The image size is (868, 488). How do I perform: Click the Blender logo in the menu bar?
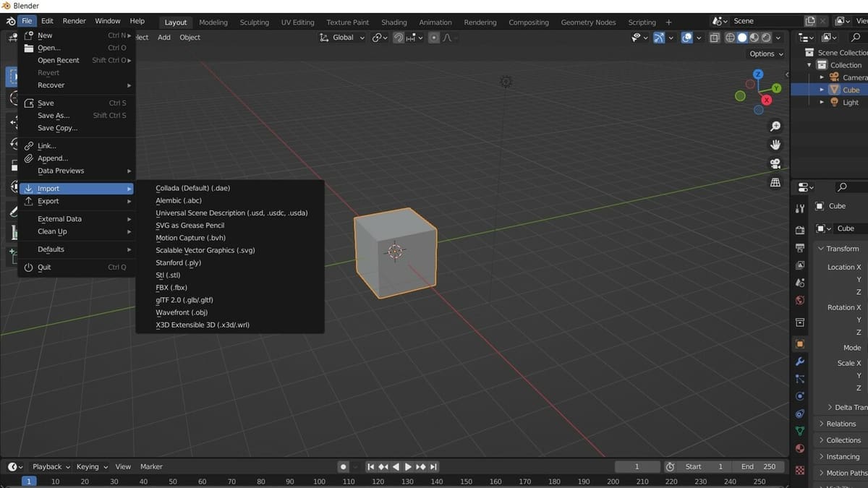pyautogui.click(x=9, y=21)
